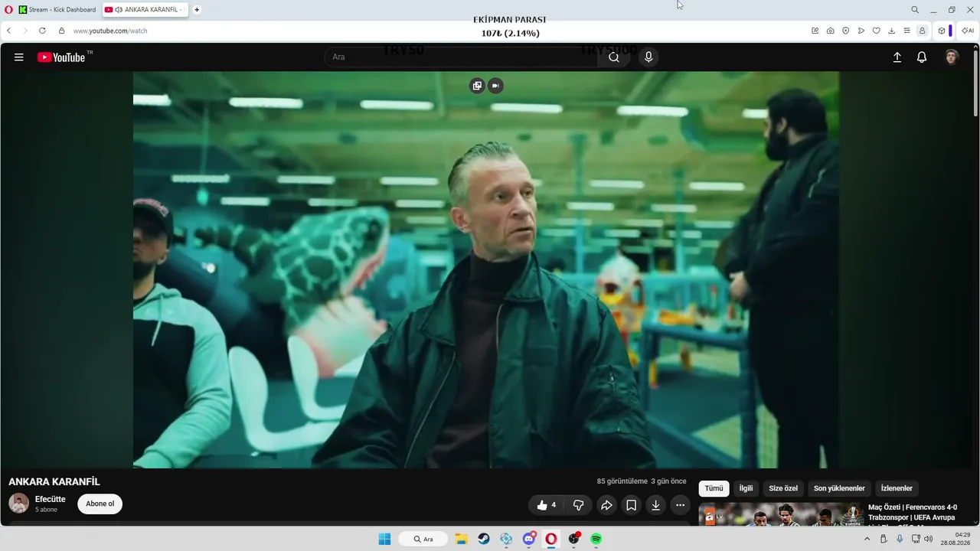Viewport: 980px width, 551px height.
Task: Open the Opera AI assistant button
Action: click(968, 31)
